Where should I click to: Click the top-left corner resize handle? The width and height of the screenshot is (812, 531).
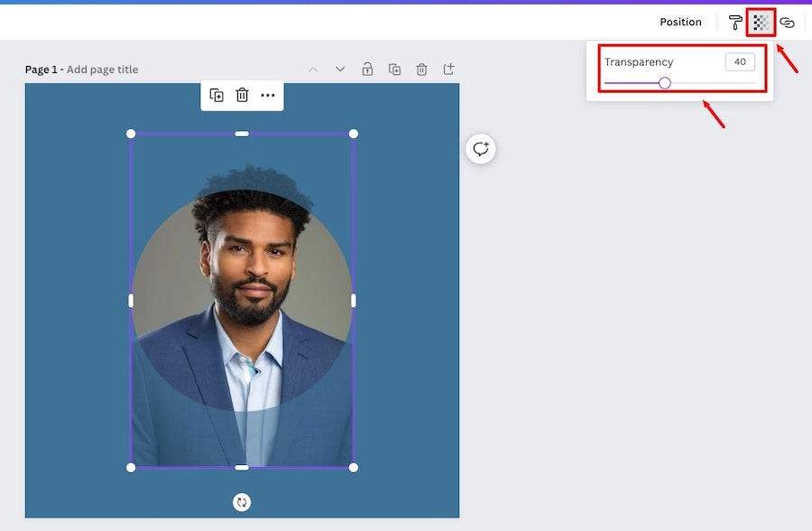point(131,134)
